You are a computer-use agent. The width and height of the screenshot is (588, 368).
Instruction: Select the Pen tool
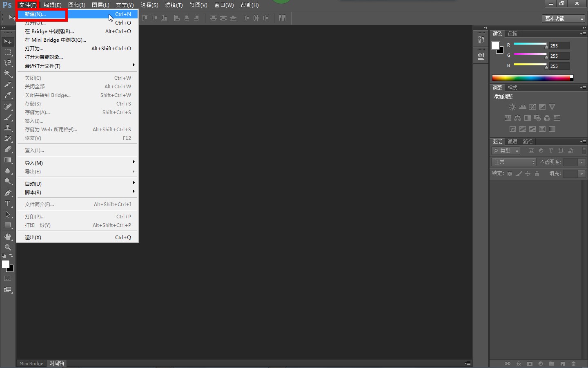click(x=8, y=193)
